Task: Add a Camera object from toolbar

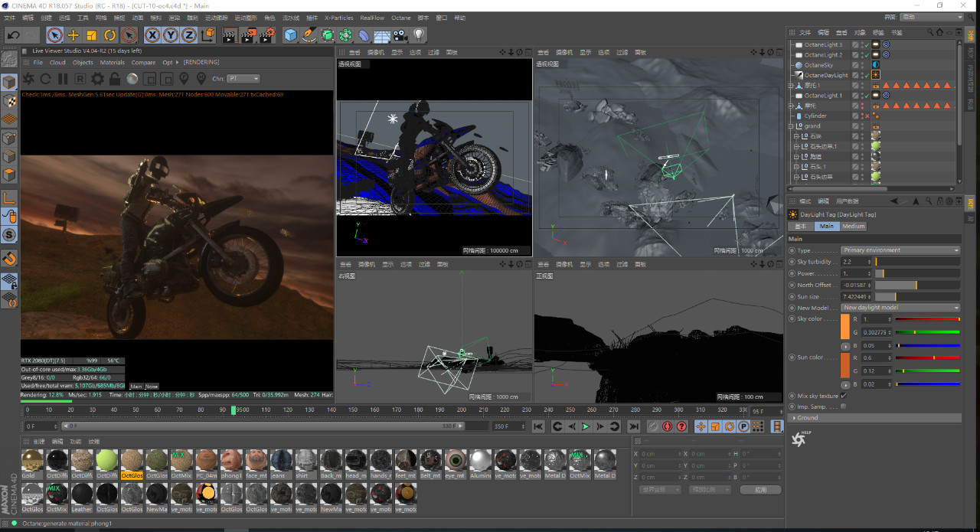Action: [x=400, y=34]
